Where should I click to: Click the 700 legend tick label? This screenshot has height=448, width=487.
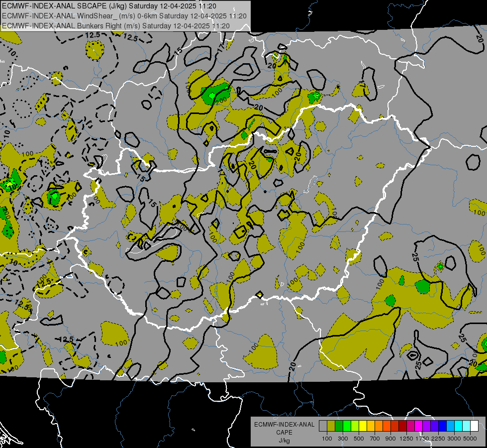375,439
